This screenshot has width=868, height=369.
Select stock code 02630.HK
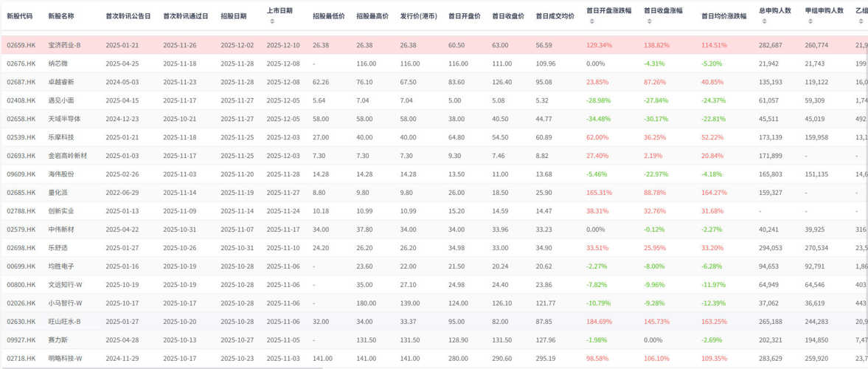pos(21,321)
